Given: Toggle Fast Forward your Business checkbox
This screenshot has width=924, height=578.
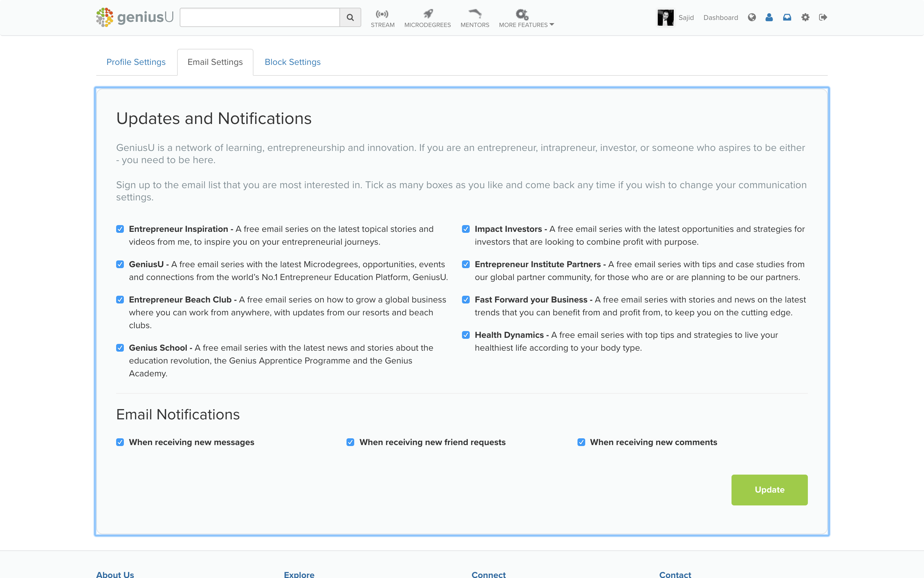Looking at the screenshot, I should coord(466,299).
